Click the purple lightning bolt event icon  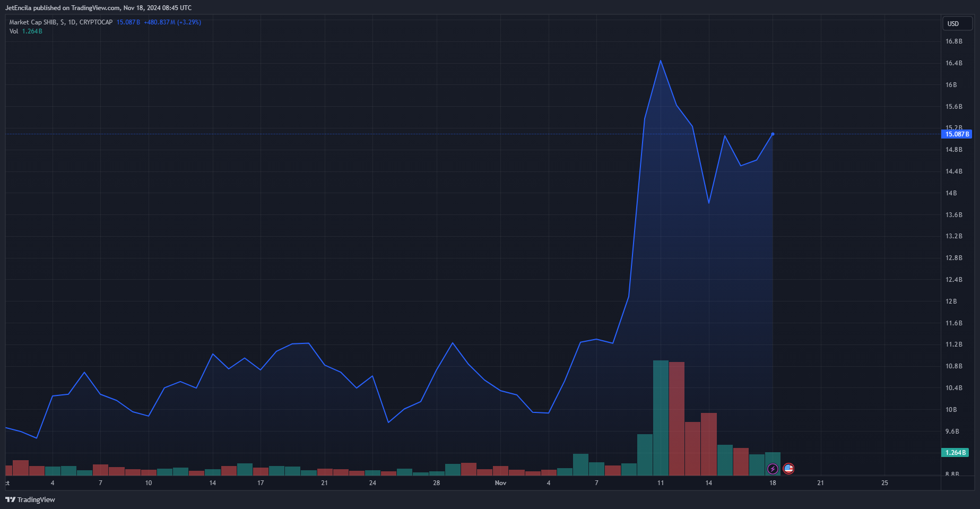[x=773, y=469]
